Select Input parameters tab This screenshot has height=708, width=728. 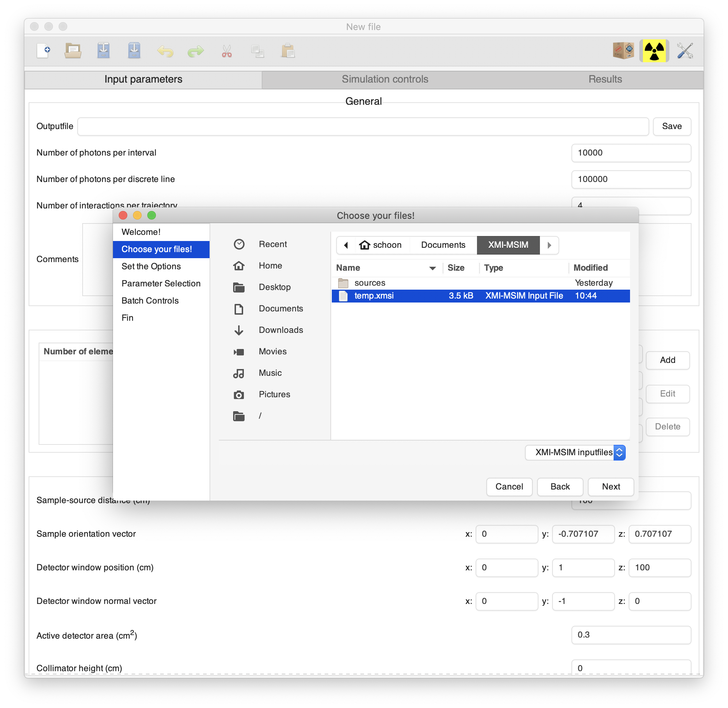(143, 79)
